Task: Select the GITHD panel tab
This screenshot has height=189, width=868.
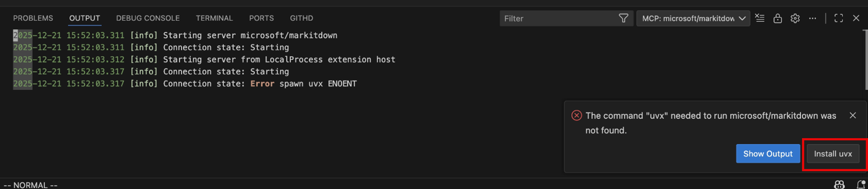Action: tap(301, 18)
